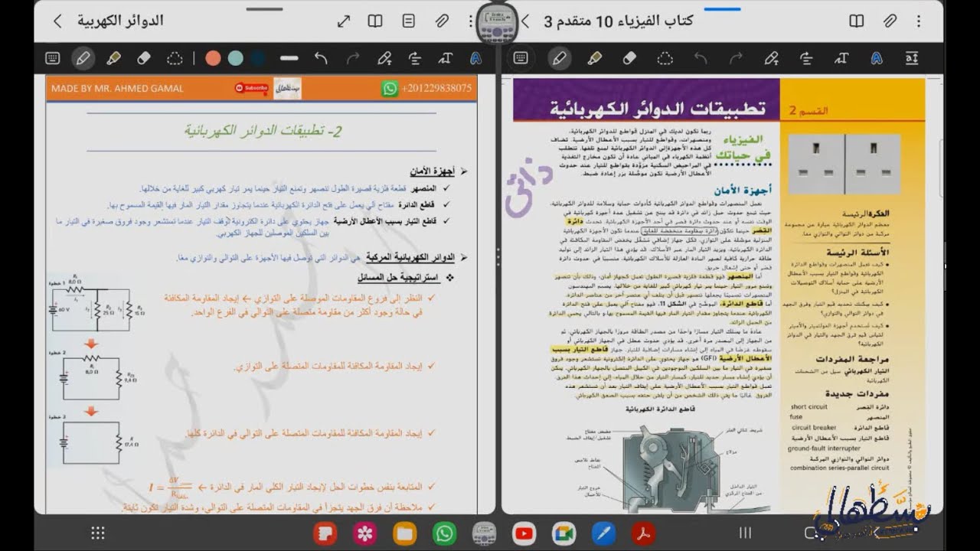Open blue pen app in taskbar
Image resolution: width=980 pixels, height=551 pixels.
[x=603, y=533]
